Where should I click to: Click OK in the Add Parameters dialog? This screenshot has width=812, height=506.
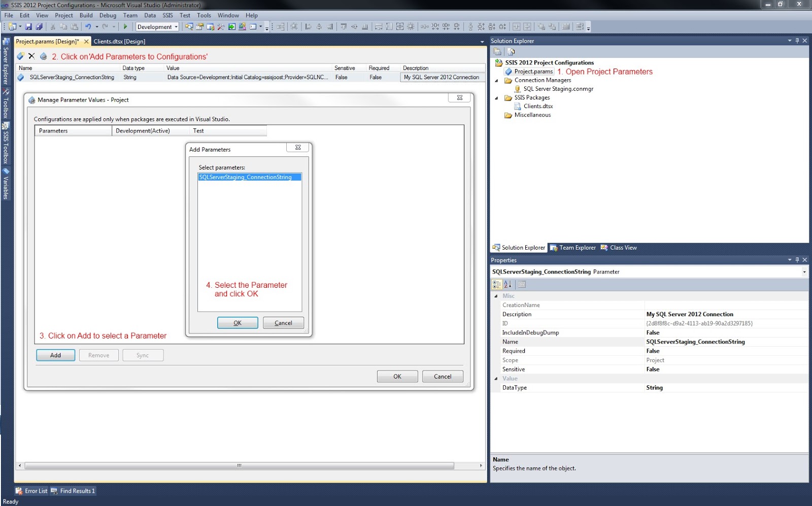[238, 323]
